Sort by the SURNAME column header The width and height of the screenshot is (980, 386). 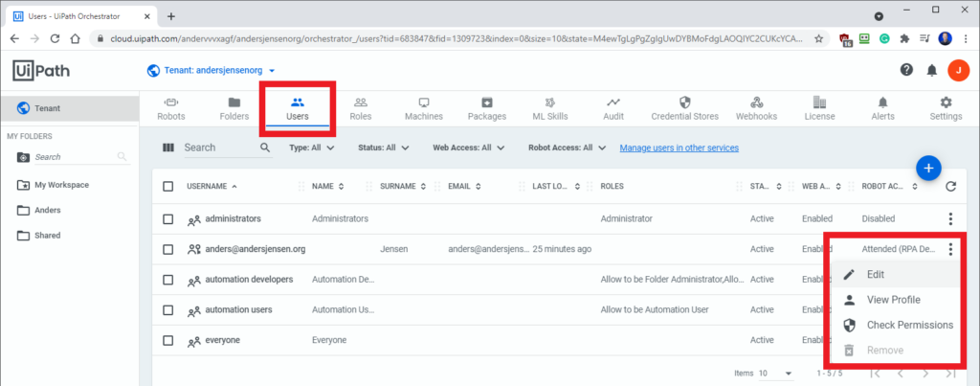tap(403, 187)
